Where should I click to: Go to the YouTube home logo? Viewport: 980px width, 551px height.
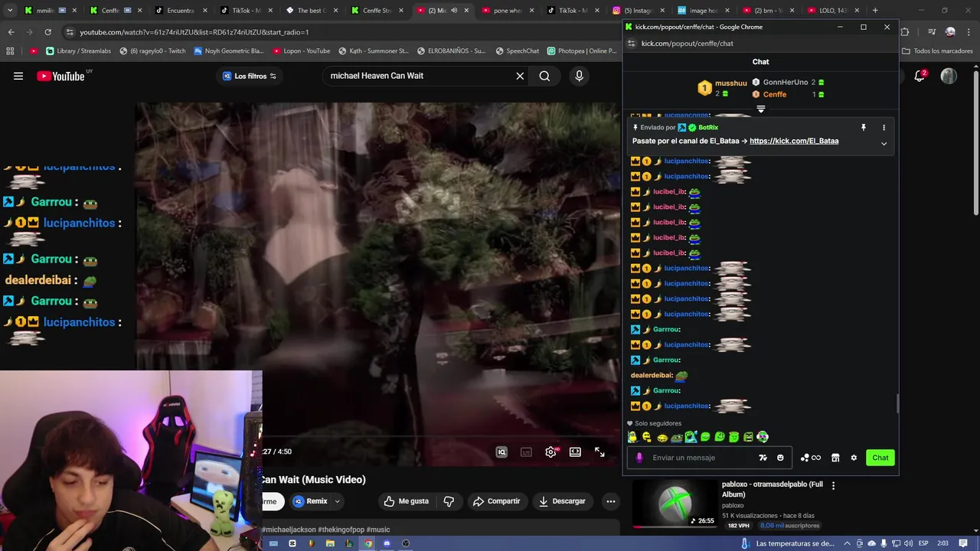(61, 76)
